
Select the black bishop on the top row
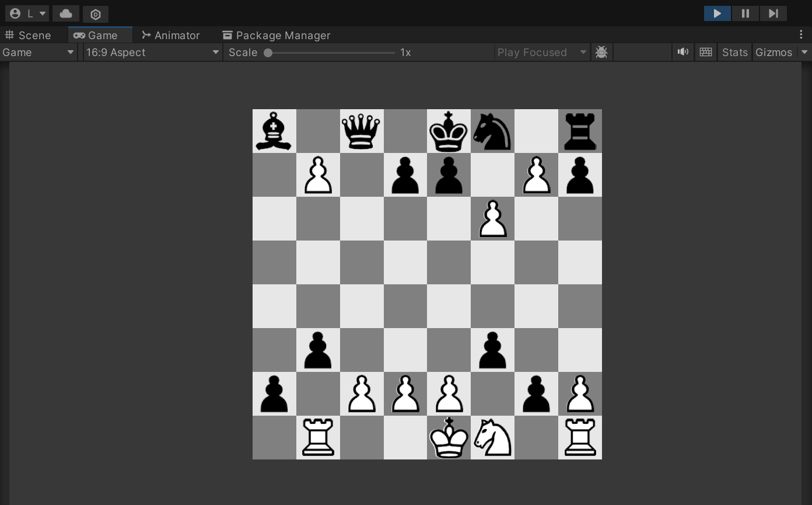coord(274,131)
